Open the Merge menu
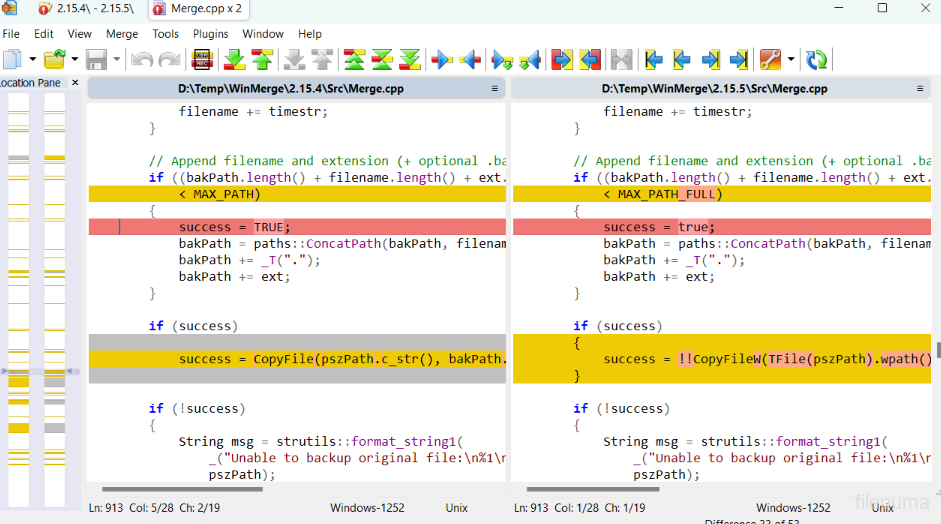Screen dimensions: 941x524 point(122,34)
